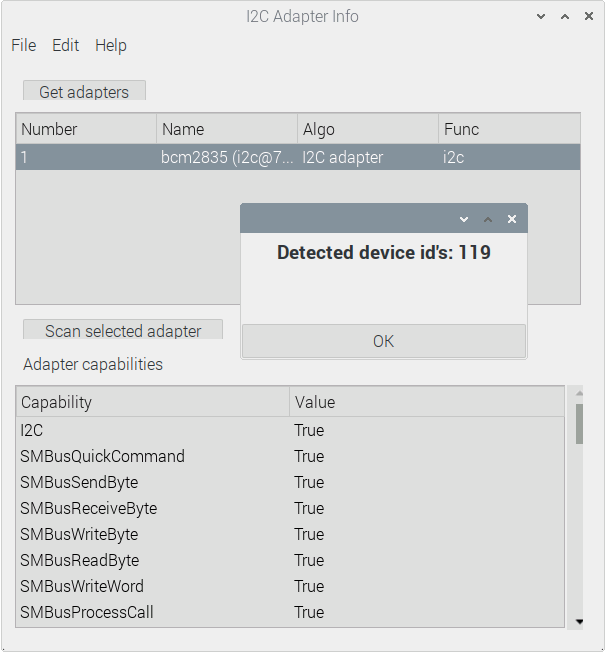This screenshot has width=608, height=654.
Task: Open the Edit menu
Action: pyautogui.click(x=65, y=45)
